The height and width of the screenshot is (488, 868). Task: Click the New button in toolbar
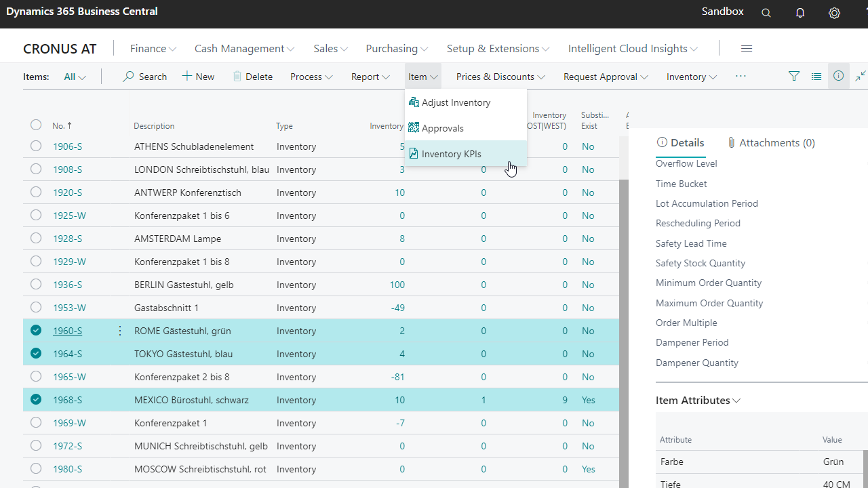(x=198, y=77)
